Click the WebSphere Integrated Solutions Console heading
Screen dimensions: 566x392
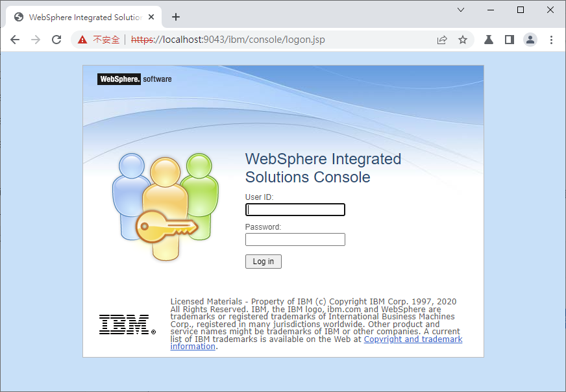323,168
